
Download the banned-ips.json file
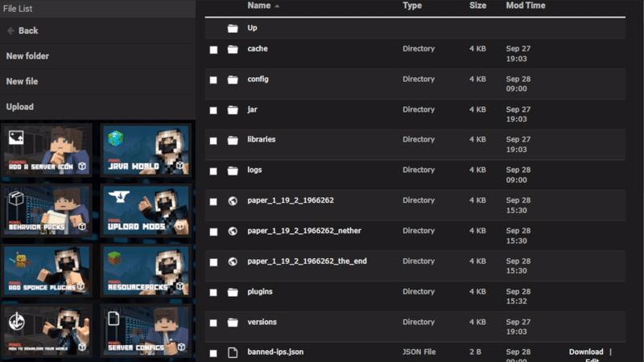pos(585,352)
